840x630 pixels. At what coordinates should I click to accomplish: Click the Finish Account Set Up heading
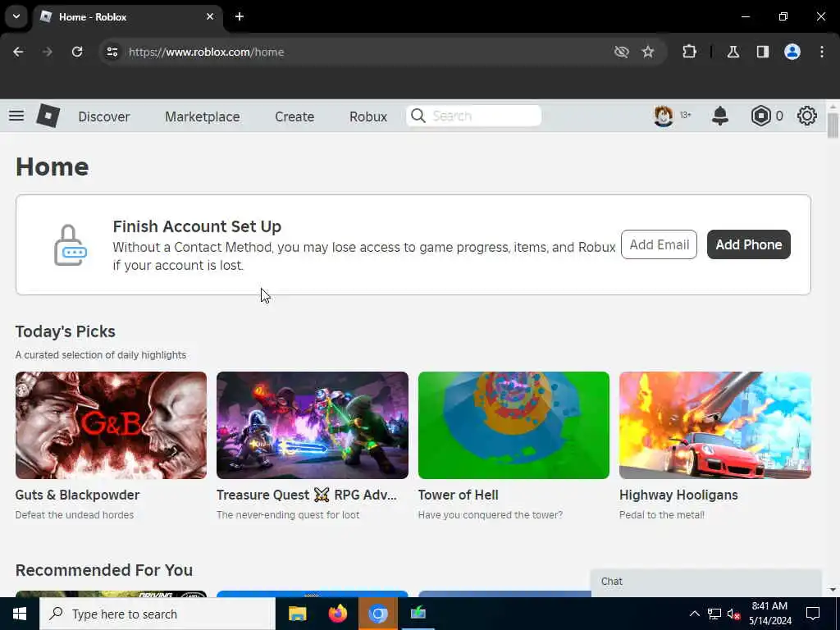(x=197, y=226)
